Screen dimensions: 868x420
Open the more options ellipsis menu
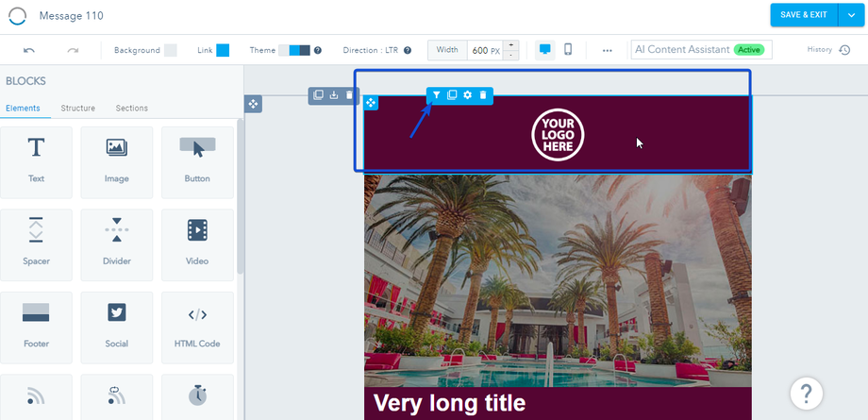tap(608, 50)
